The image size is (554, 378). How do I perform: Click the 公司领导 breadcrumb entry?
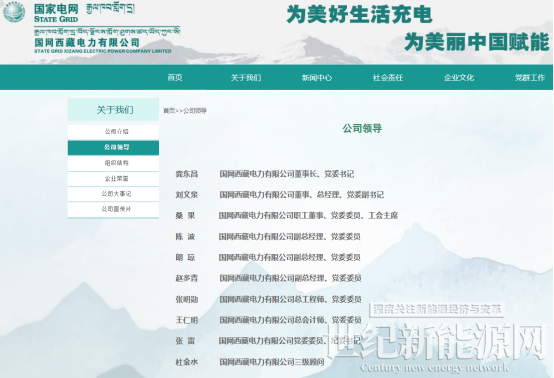(x=195, y=111)
